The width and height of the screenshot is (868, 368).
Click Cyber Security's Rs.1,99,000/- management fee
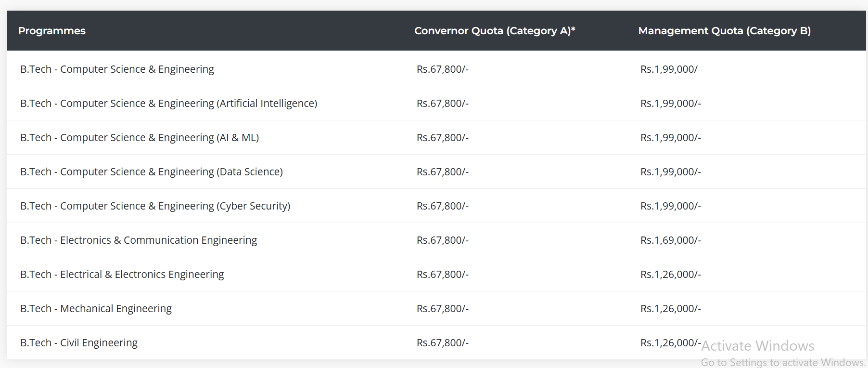[670, 206]
